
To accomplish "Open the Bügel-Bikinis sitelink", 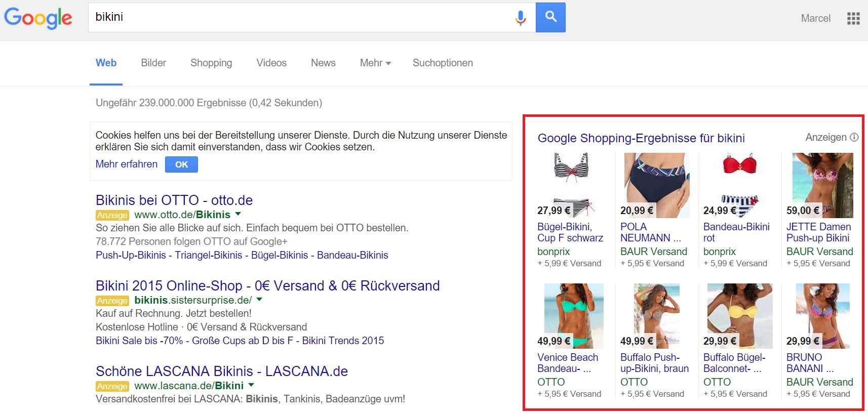I will click(x=280, y=255).
